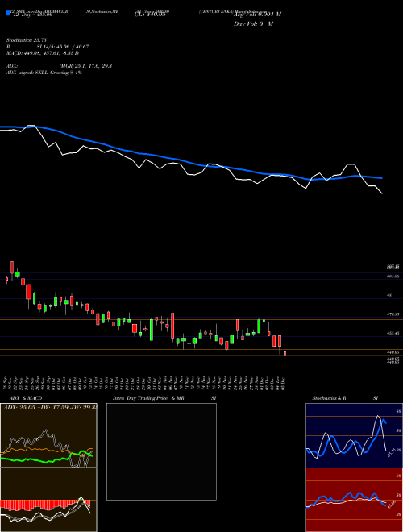Select the '(MGR) 25.1, 17.6, 29.3' ADX values
403x532 pixels.
coord(85,66)
